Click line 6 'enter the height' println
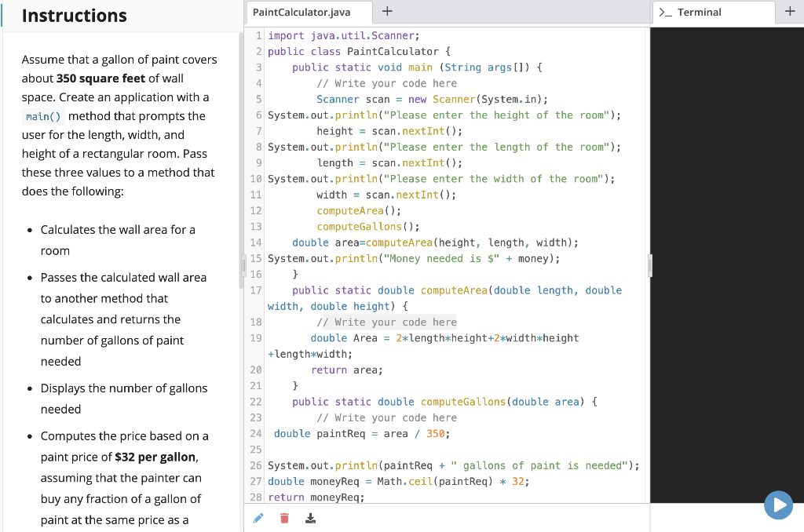 444,115
